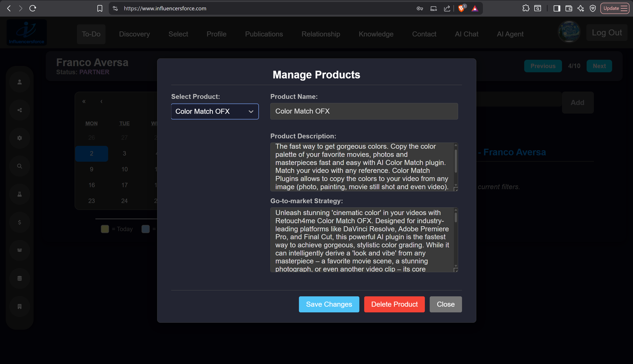Click the Save Changes button
This screenshot has width=633, height=364.
coord(329,304)
